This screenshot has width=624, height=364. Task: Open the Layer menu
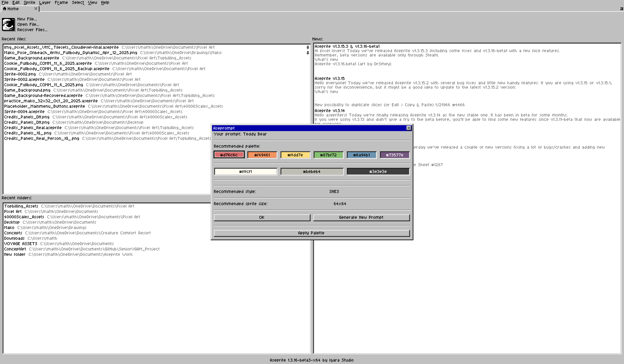(x=45, y=2)
